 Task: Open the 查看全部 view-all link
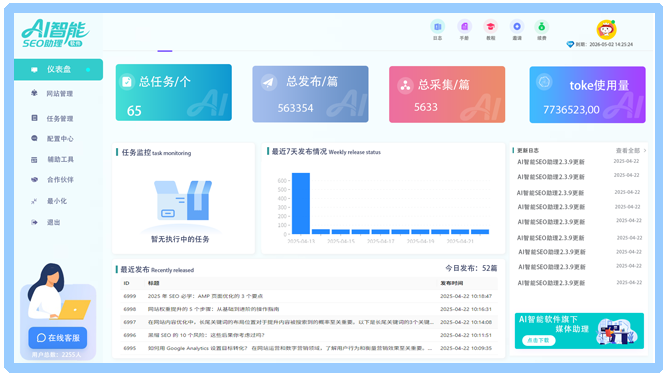(627, 150)
